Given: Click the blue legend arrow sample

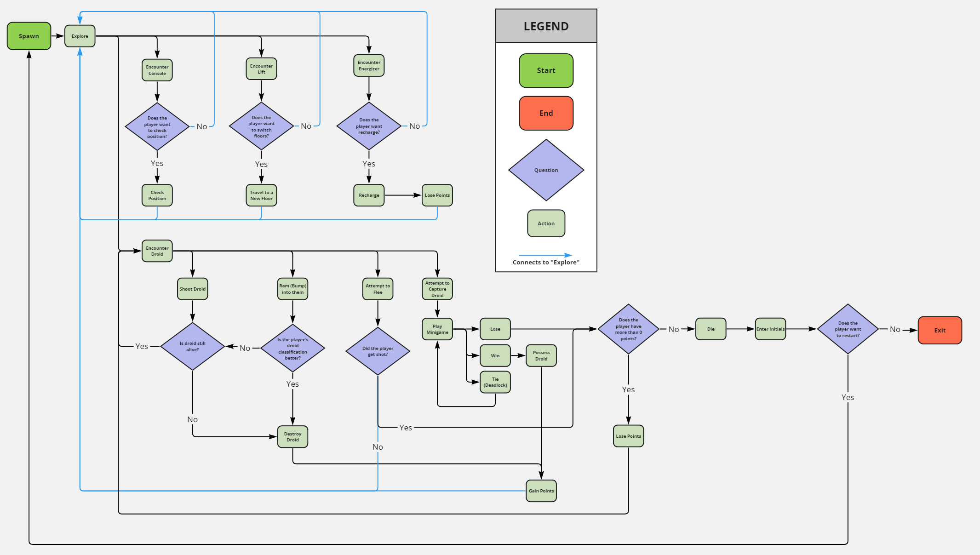Looking at the screenshot, I should click(545, 255).
